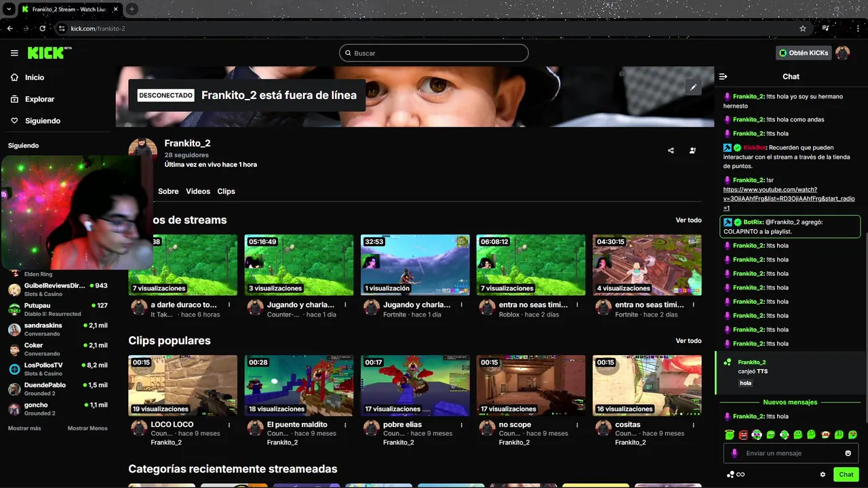Screen dimensions: 868x488
Task: Bookmark this page with star icon
Action: tap(803, 28)
